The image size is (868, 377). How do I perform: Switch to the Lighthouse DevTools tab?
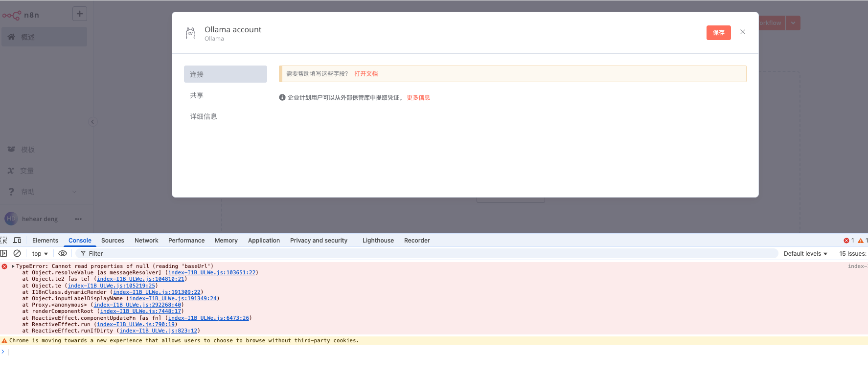(x=378, y=241)
